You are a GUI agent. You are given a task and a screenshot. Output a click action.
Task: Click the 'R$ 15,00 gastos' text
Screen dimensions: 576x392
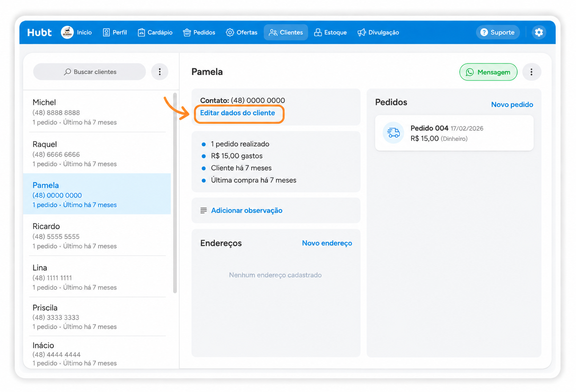tap(237, 156)
